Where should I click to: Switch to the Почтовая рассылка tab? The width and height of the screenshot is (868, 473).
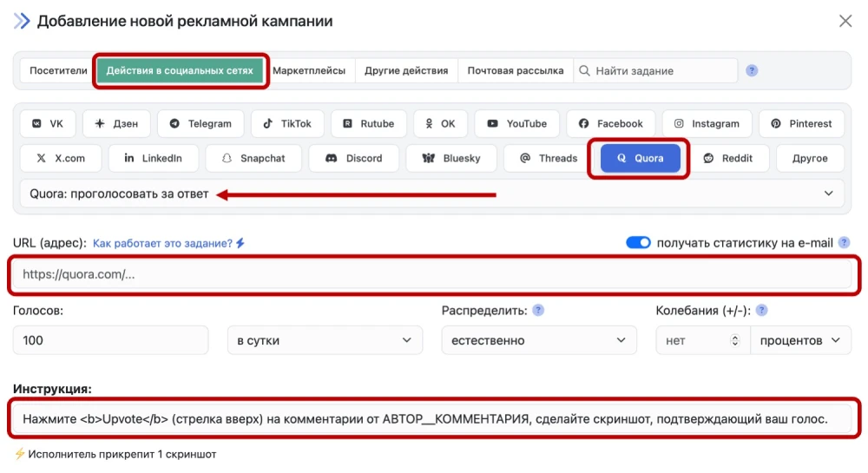(516, 71)
